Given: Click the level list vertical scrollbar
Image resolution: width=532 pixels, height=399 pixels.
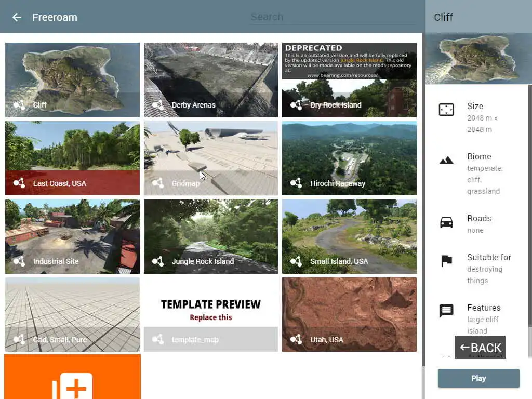Looking at the screenshot, I should point(423,200).
